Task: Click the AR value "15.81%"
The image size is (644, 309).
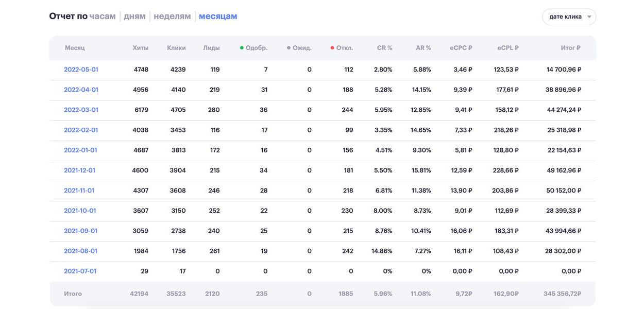Action: click(x=421, y=170)
